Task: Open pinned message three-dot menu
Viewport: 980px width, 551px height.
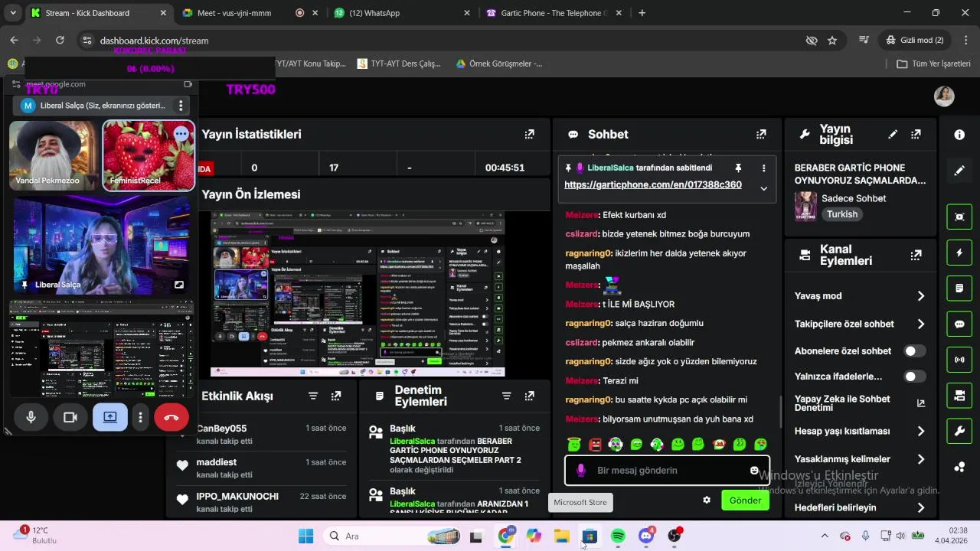Action: click(763, 168)
